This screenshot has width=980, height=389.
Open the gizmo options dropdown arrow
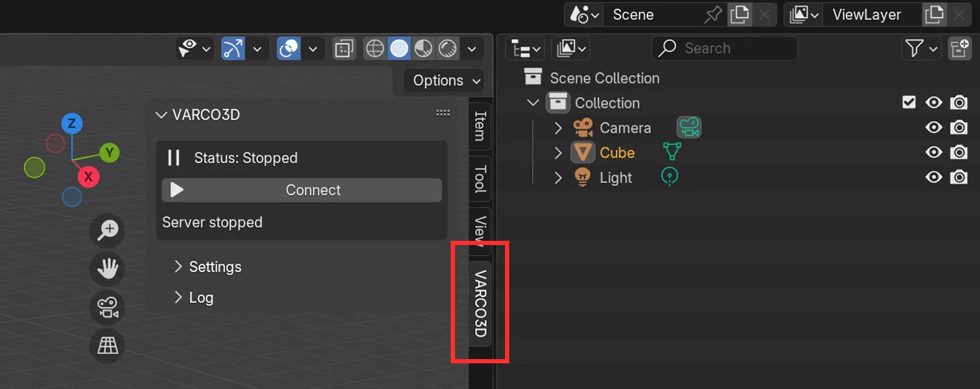[258, 48]
